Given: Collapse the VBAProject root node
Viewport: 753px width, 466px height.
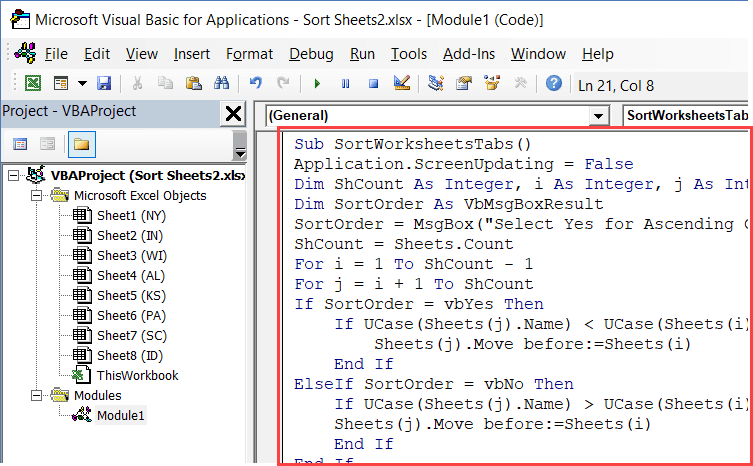Looking at the screenshot, I should tap(13, 176).
